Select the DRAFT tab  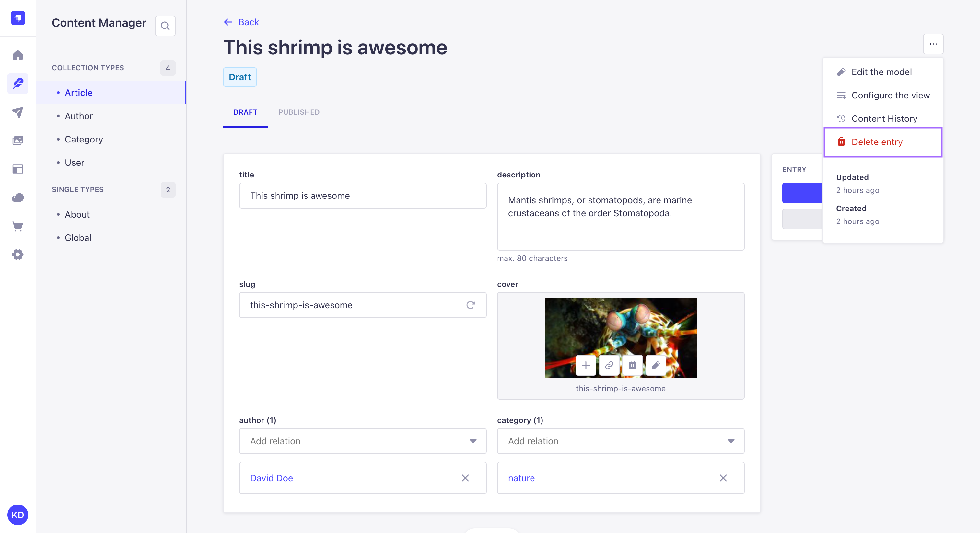pyautogui.click(x=245, y=112)
